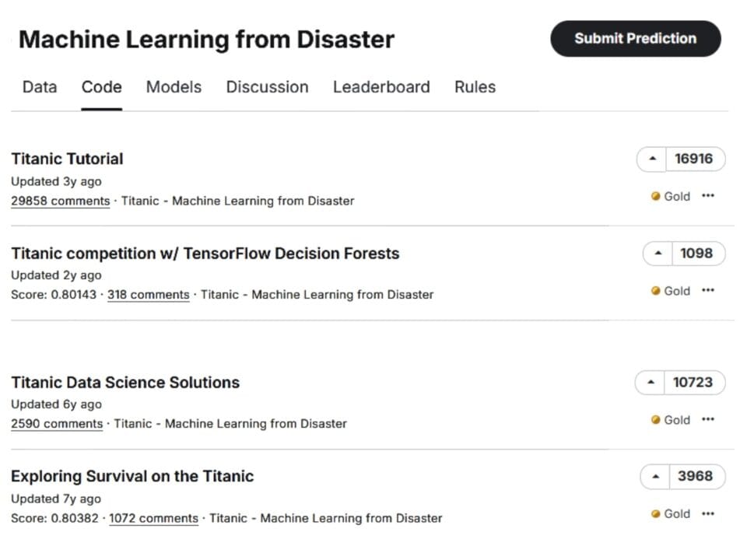The image size is (747, 560).
Task: View the 318 comments link
Action: point(148,295)
